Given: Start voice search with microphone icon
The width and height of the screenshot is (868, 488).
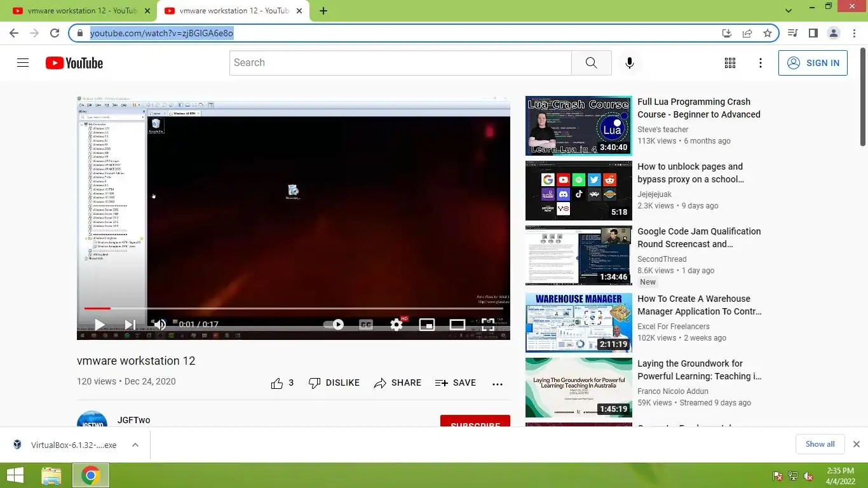Looking at the screenshot, I should (629, 63).
